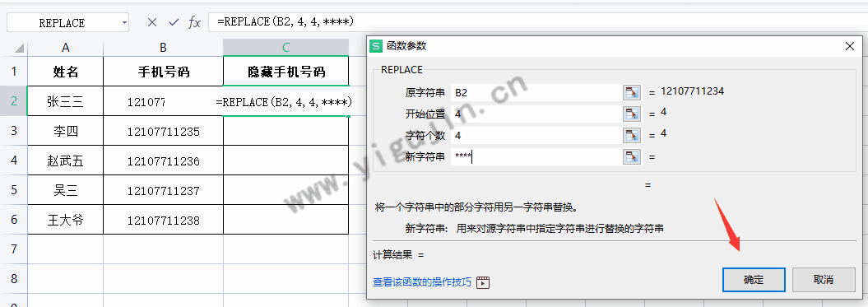The height and width of the screenshot is (307, 868).
Task: Select the cell containing 吴三
Action: [66, 190]
